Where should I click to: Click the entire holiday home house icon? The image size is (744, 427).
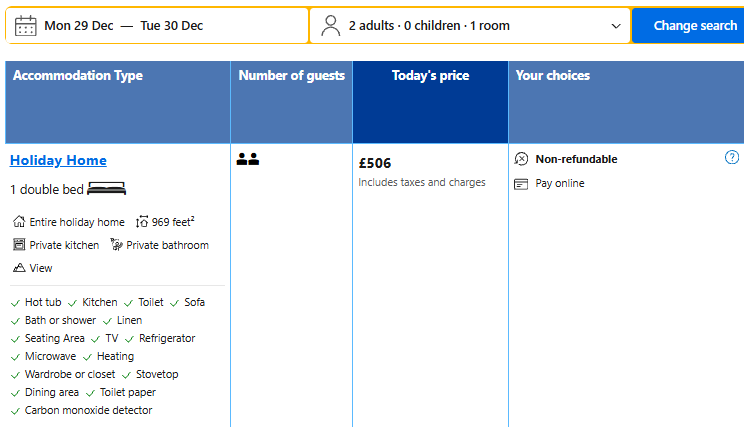pos(19,222)
